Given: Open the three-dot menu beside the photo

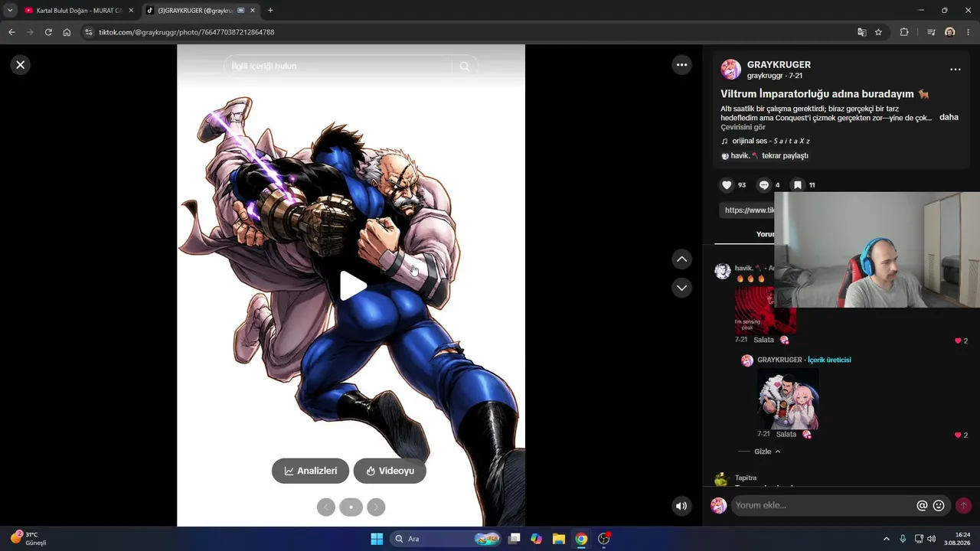Looking at the screenshot, I should 682,65.
